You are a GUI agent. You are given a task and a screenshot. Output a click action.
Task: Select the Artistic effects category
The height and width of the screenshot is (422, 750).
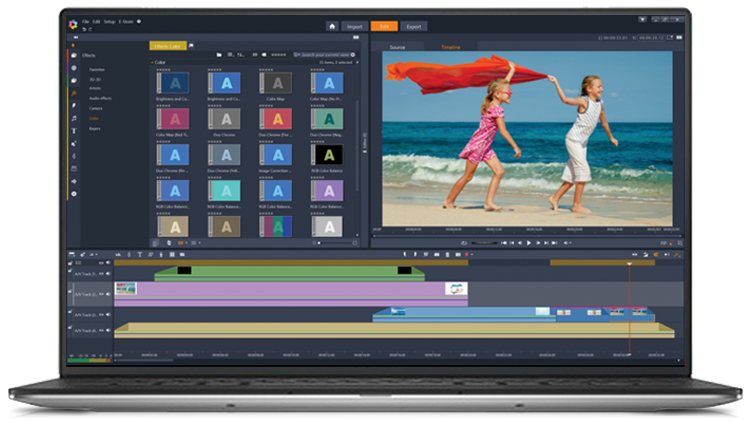95,87
